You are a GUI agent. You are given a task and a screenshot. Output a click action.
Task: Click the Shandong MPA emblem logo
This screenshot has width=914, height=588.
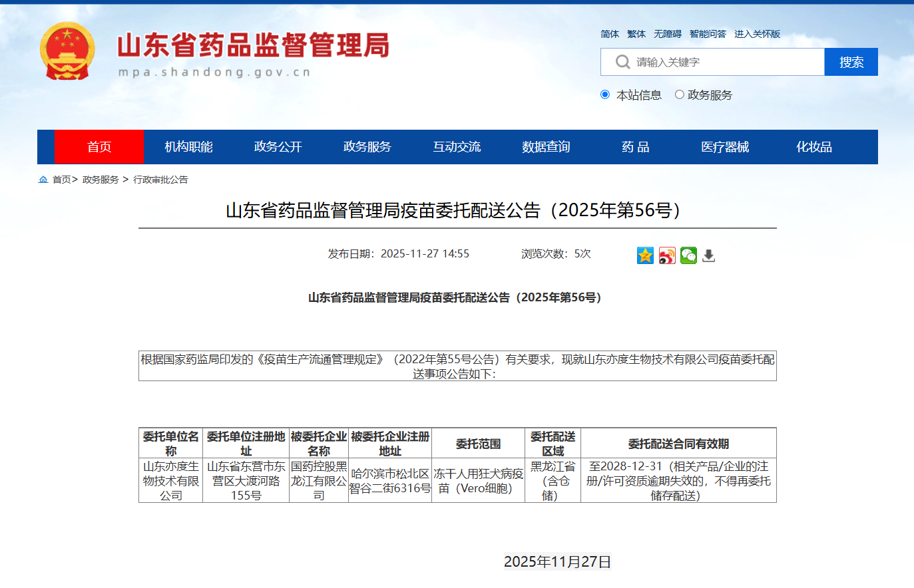[x=67, y=50]
